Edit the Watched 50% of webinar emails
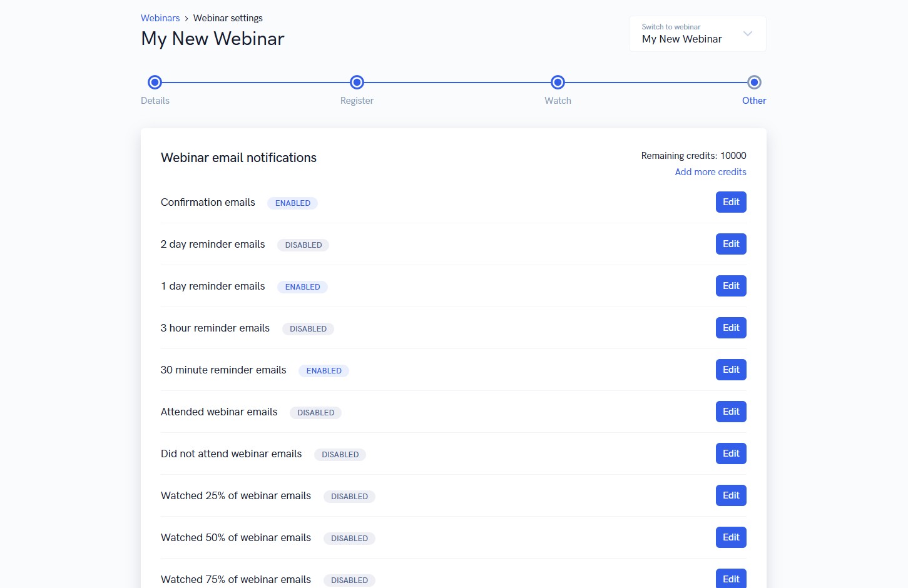908x588 pixels. [730, 537]
